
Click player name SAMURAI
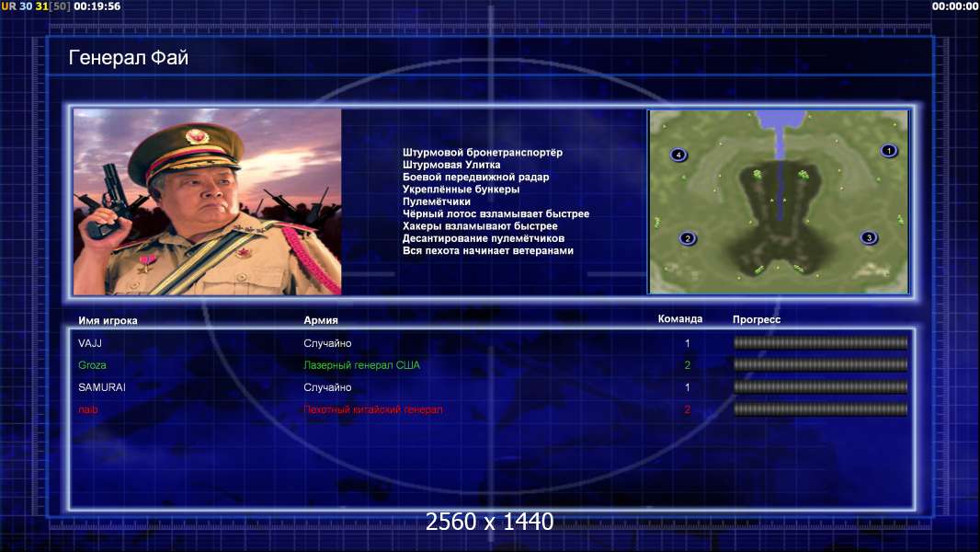click(x=102, y=387)
